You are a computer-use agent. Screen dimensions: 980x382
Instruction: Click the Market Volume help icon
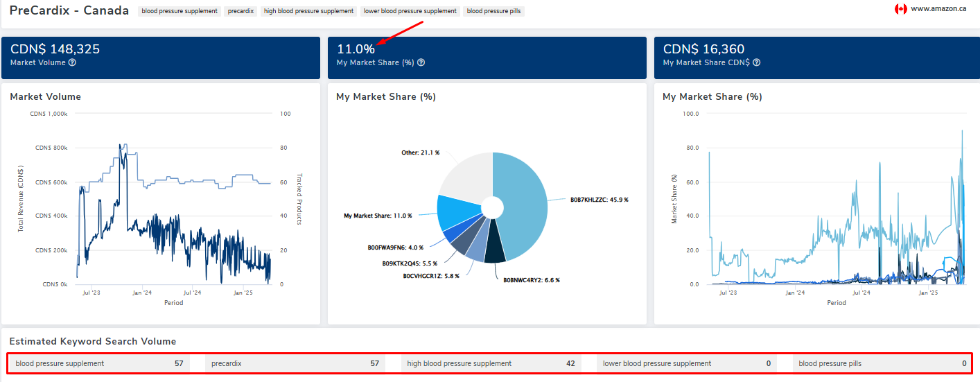click(72, 62)
